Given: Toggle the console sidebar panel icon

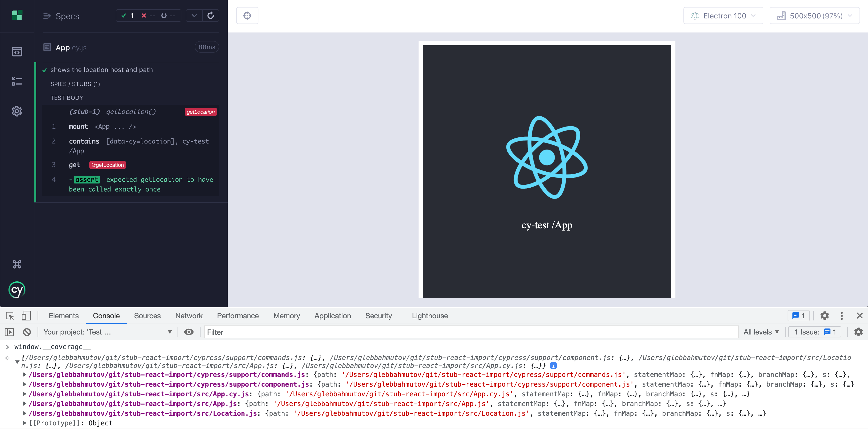Looking at the screenshot, I should point(9,332).
